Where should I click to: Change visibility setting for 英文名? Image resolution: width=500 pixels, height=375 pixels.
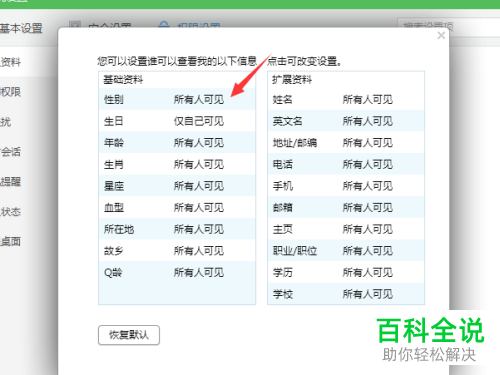[368, 121]
